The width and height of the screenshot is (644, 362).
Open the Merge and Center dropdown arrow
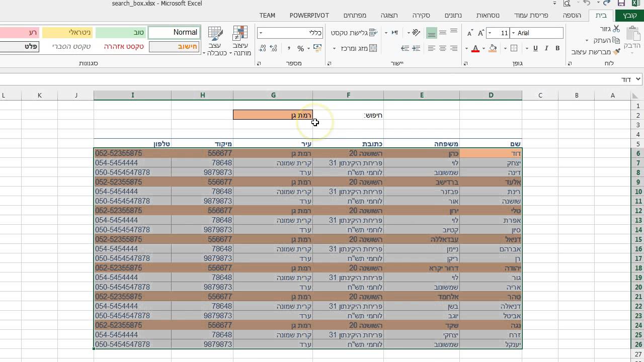(335, 48)
